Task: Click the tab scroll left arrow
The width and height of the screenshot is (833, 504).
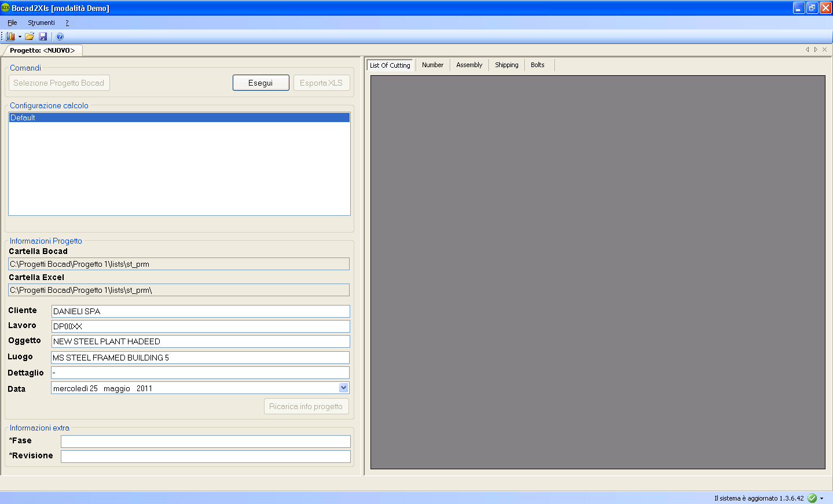Action: [808, 50]
